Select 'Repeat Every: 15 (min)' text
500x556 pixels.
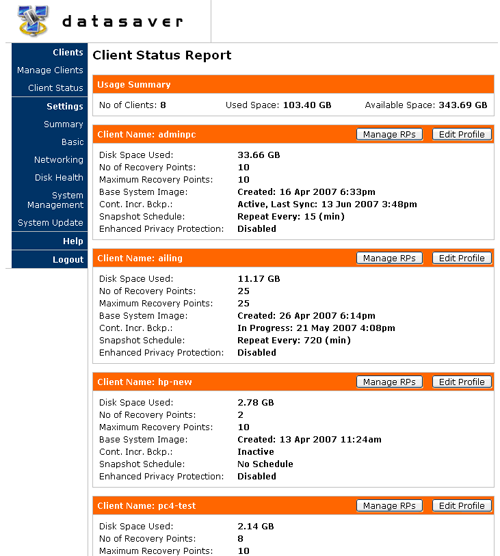pyautogui.click(x=291, y=216)
